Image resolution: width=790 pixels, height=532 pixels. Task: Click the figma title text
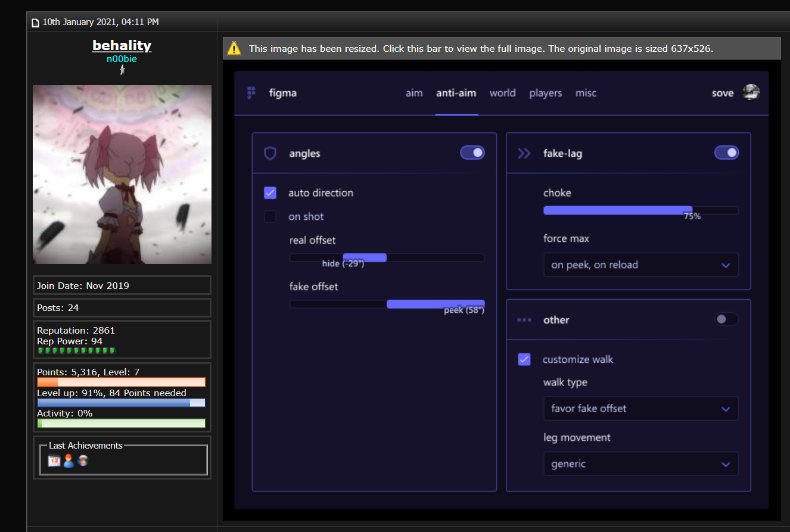point(283,93)
